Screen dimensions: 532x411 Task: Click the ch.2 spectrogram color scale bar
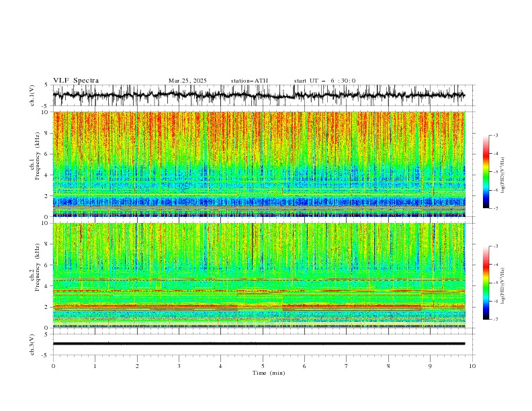486,283
